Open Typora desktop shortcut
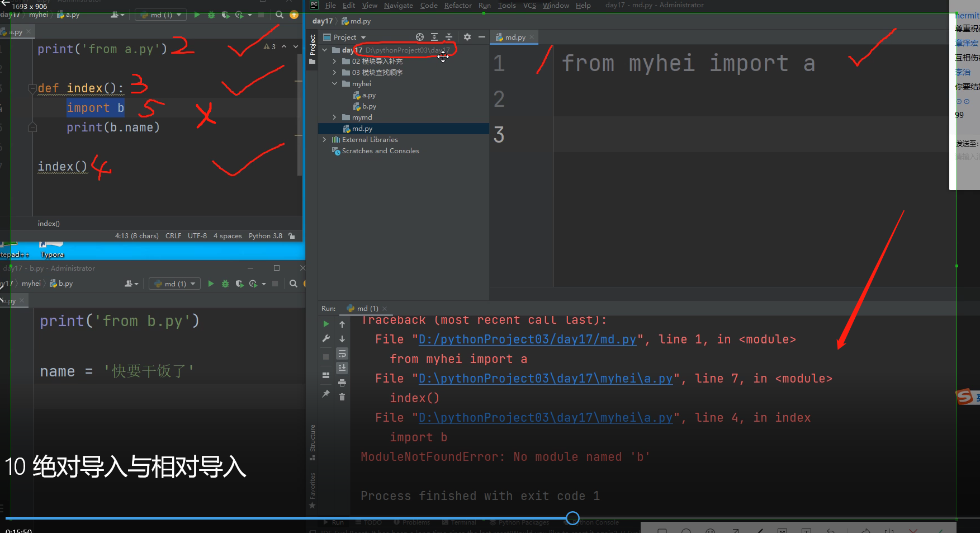980x533 pixels. [51, 249]
